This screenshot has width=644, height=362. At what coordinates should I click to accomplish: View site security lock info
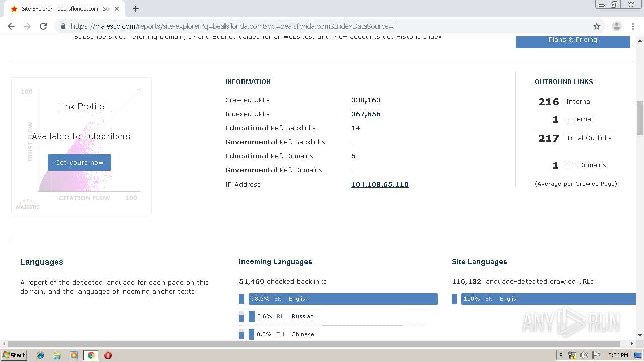point(63,26)
